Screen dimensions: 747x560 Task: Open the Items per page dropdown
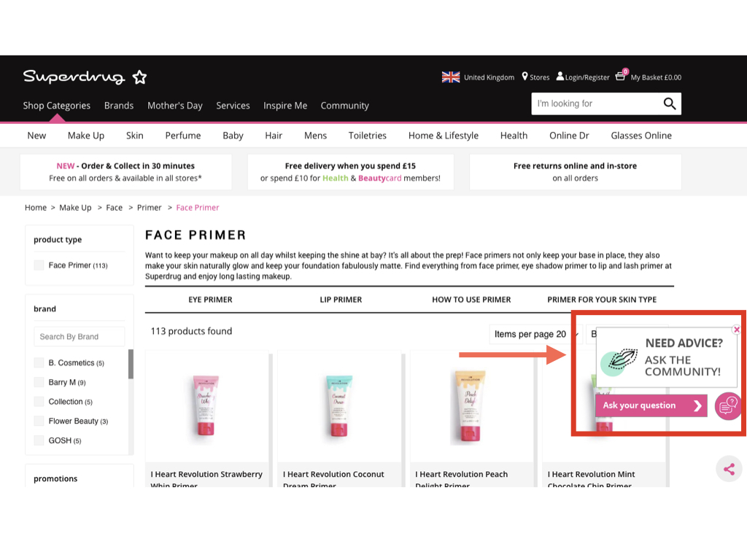535,334
